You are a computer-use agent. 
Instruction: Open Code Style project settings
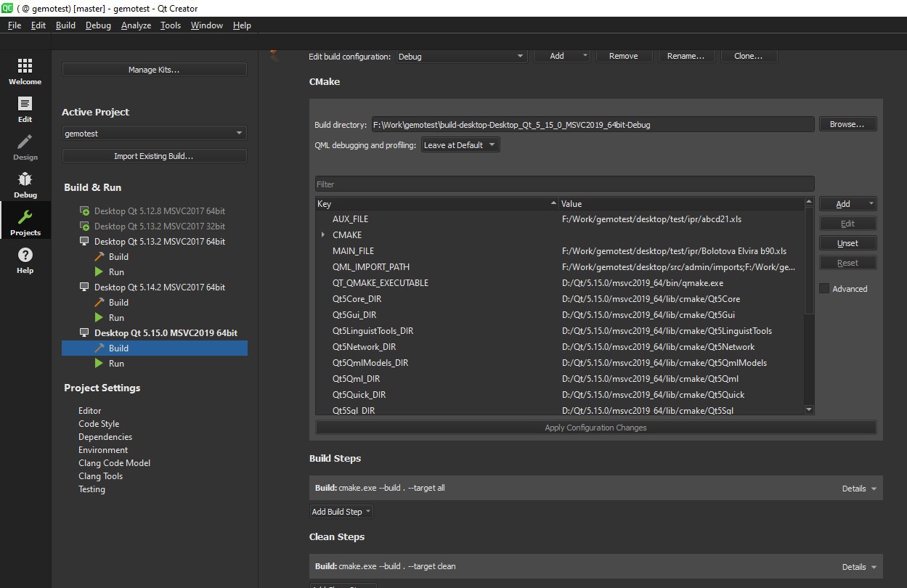99,424
